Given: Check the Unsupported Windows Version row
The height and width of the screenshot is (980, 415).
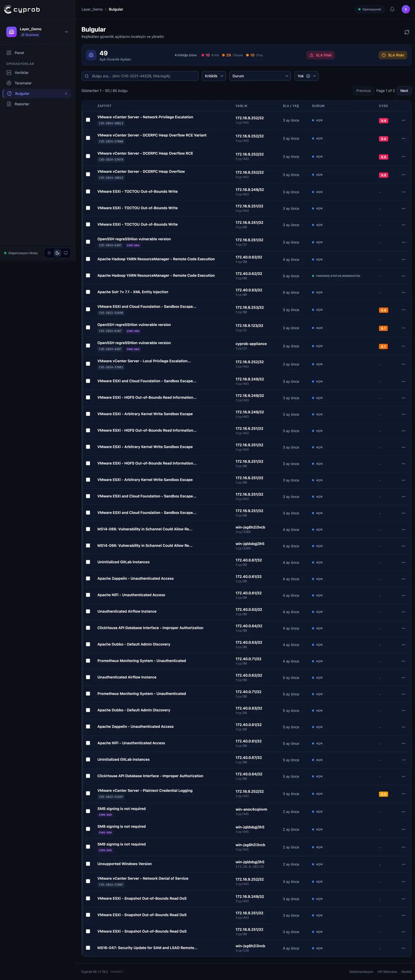Looking at the screenshot, I should pyautogui.click(x=88, y=864).
